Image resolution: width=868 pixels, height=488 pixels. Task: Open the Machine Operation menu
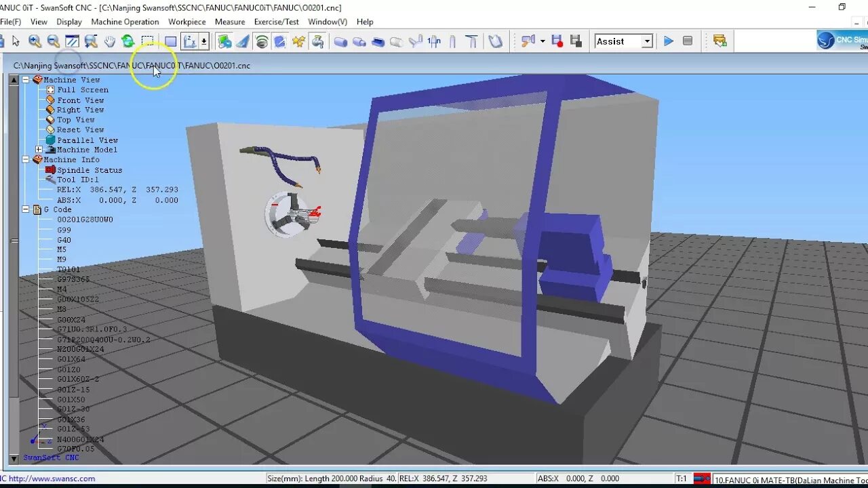[125, 22]
